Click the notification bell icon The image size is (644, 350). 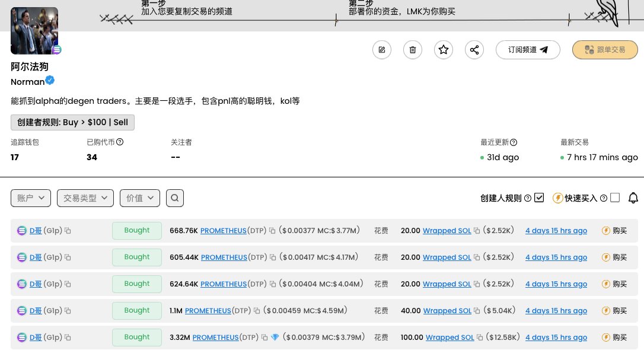tap(633, 198)
